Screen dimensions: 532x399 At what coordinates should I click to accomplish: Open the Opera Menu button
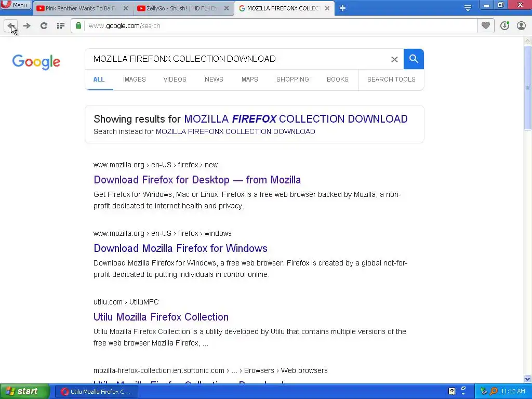[16, 5]
